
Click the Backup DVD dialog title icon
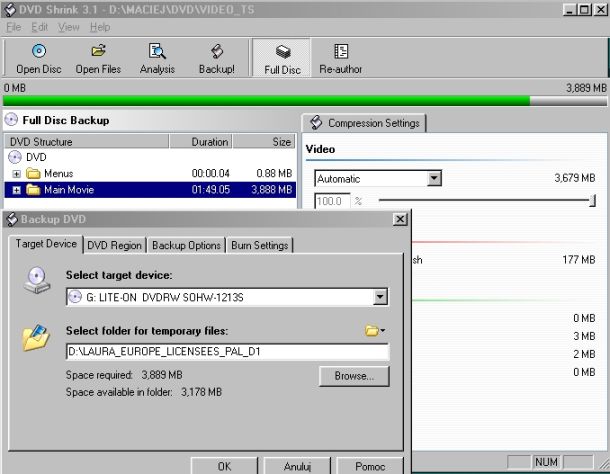[12, 219]
